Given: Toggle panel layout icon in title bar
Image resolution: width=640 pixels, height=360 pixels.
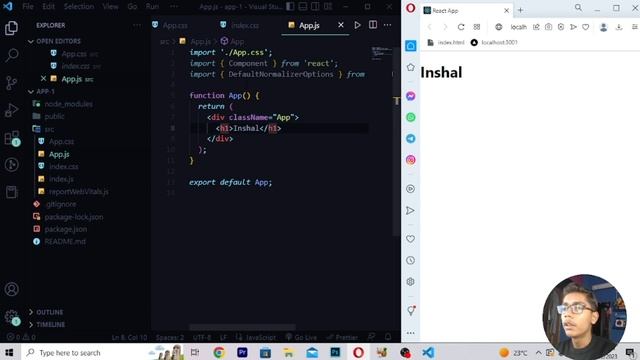Looking at the screenshot, I should pos(303,7).
